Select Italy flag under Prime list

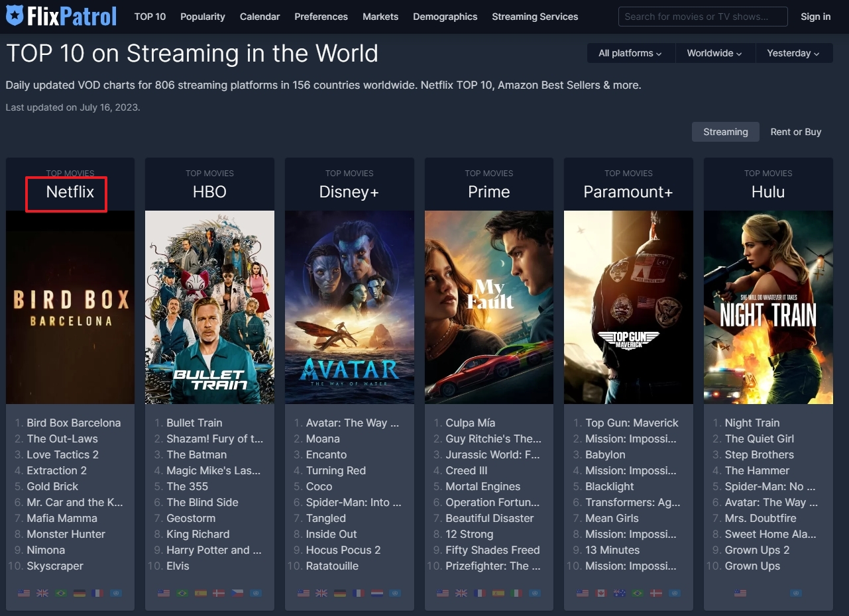pyautogui.click(x=516, y=593)
